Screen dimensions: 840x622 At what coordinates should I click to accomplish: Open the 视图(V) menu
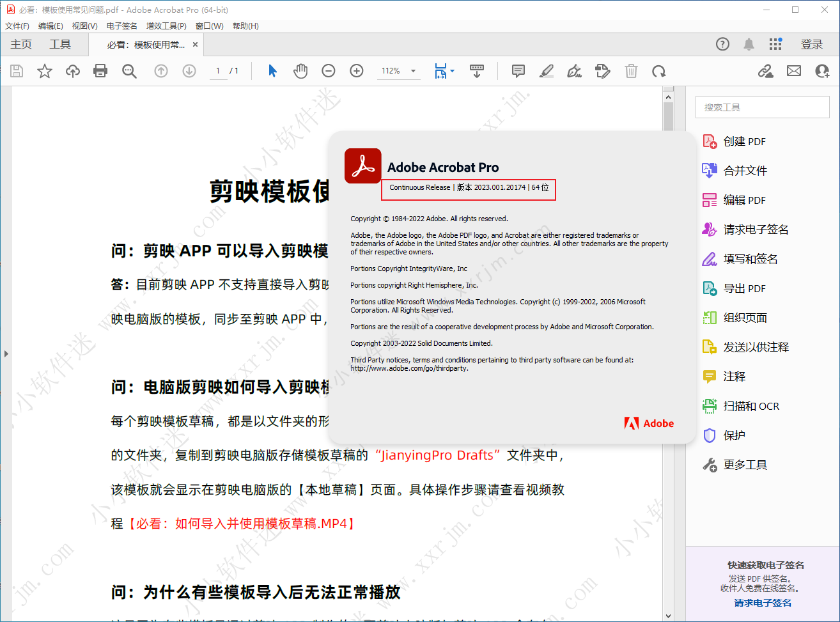[x=84, y=26]
